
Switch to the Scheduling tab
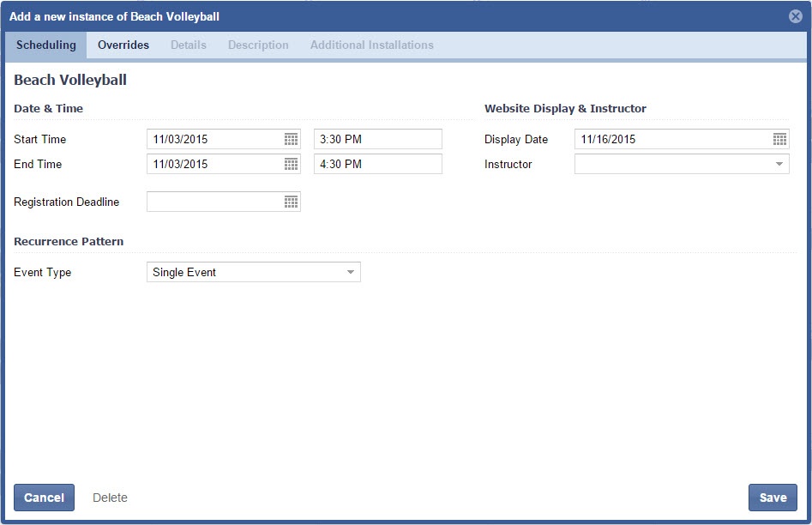pyautogui.click(x=46, y=45)
